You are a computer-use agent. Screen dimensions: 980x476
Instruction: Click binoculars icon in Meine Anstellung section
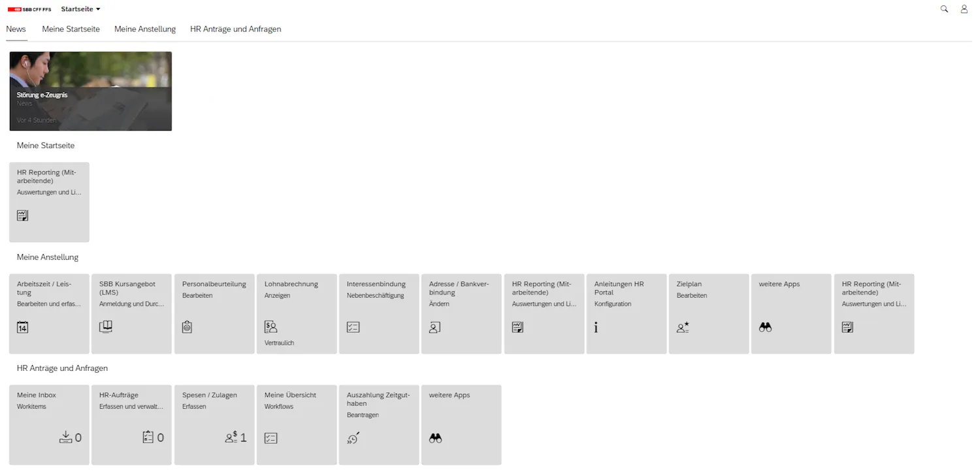pos(765,327)
